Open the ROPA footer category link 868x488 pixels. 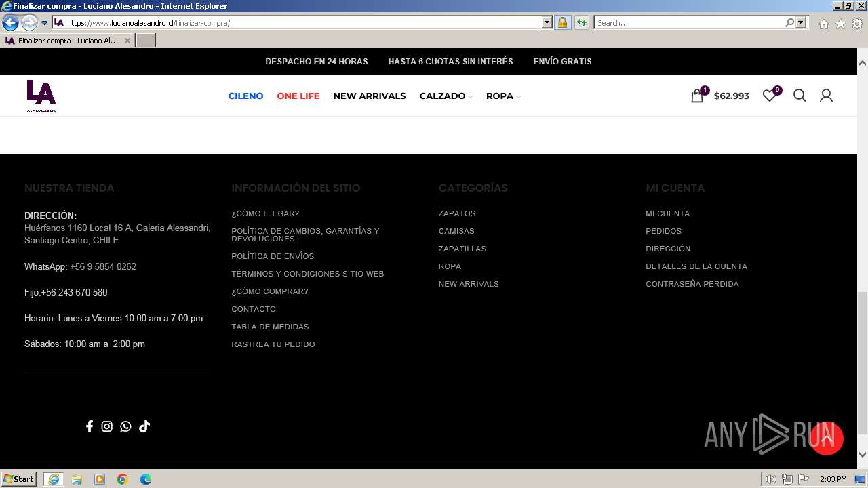(450, 266)
